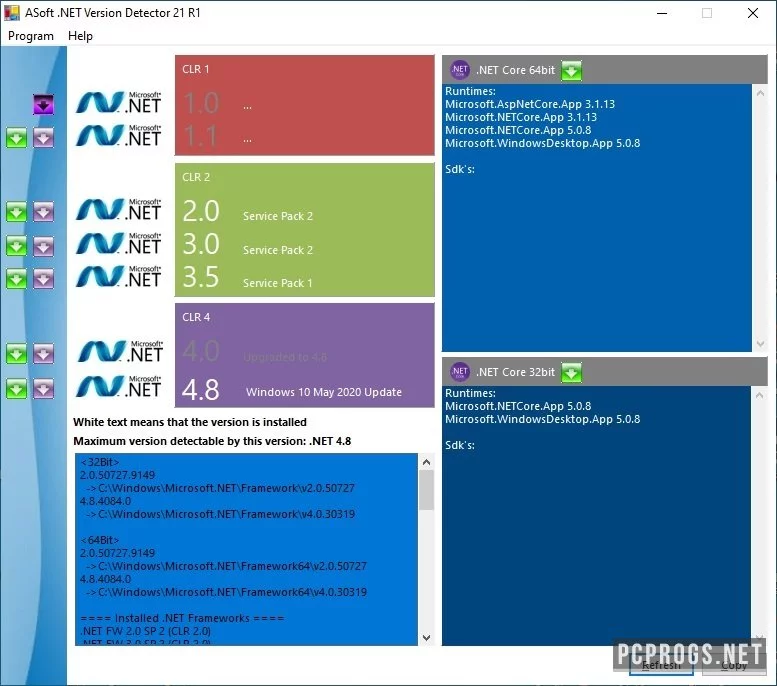The height and width of the screenshot is (686, 777).
Task: Click '.NET FW 2.0 SP 2 (CLR 2.0)' line
Action: click(145, 631)
